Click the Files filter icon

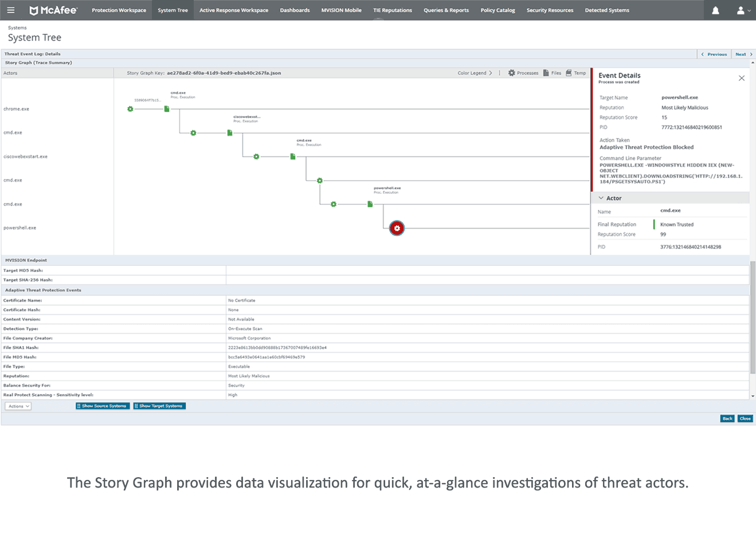pos(546,73)
